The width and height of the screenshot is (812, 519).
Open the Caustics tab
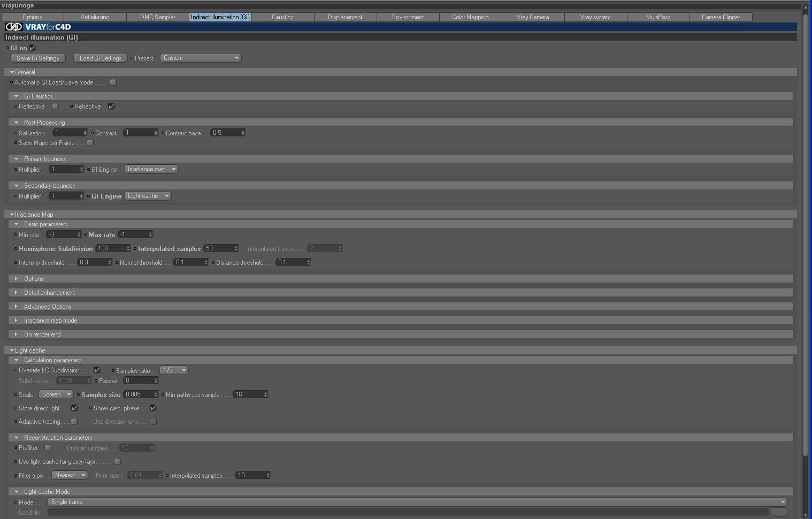pyautogui.click(x=282, y=17)
